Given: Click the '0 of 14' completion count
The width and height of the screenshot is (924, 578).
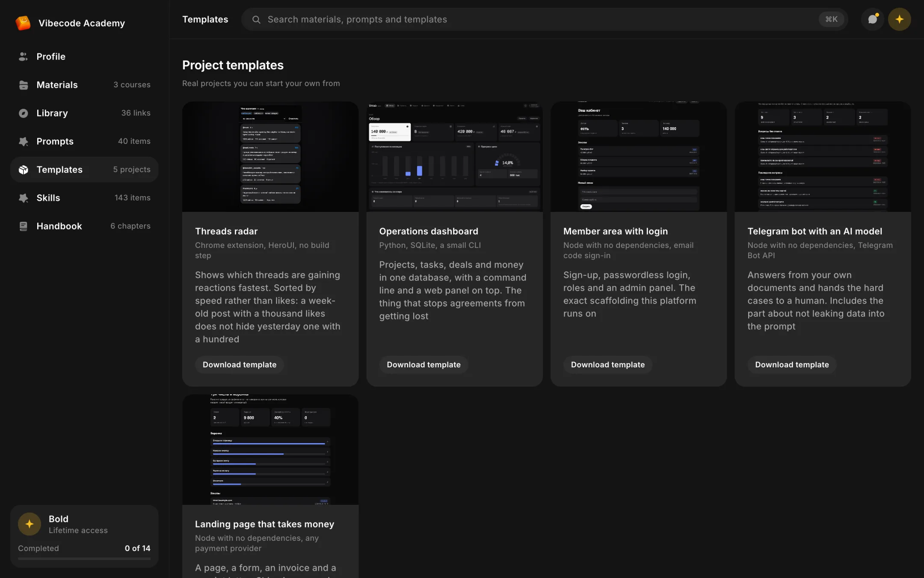Looking at the screenshot, I should pos(137,548).
